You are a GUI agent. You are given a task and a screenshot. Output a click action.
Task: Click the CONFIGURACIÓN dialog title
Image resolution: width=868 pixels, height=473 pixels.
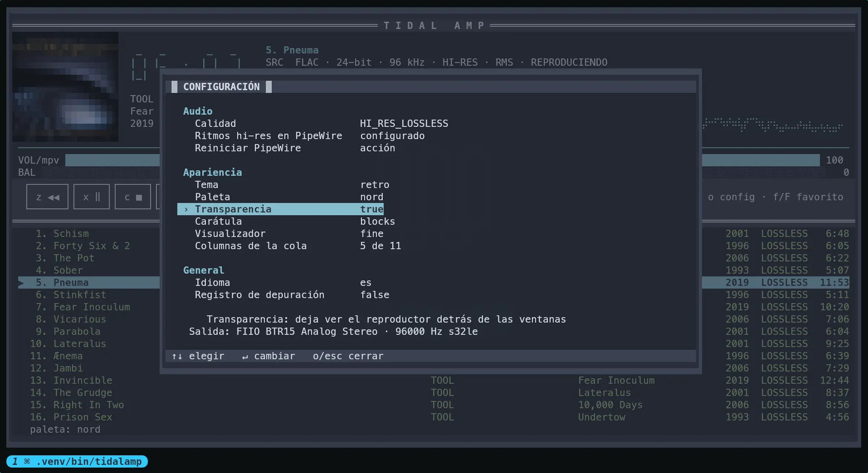[221, 87]
